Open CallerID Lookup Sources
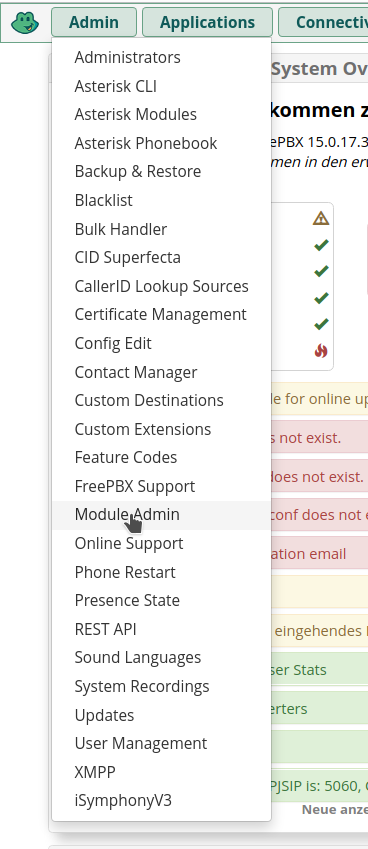Viewport: 368px width, 849px height. tap(161, 286)
